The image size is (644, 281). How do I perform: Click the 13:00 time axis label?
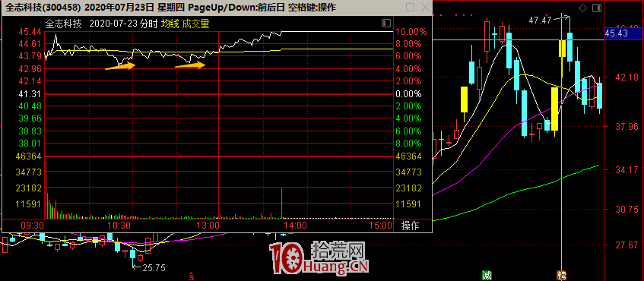(208, 226)
